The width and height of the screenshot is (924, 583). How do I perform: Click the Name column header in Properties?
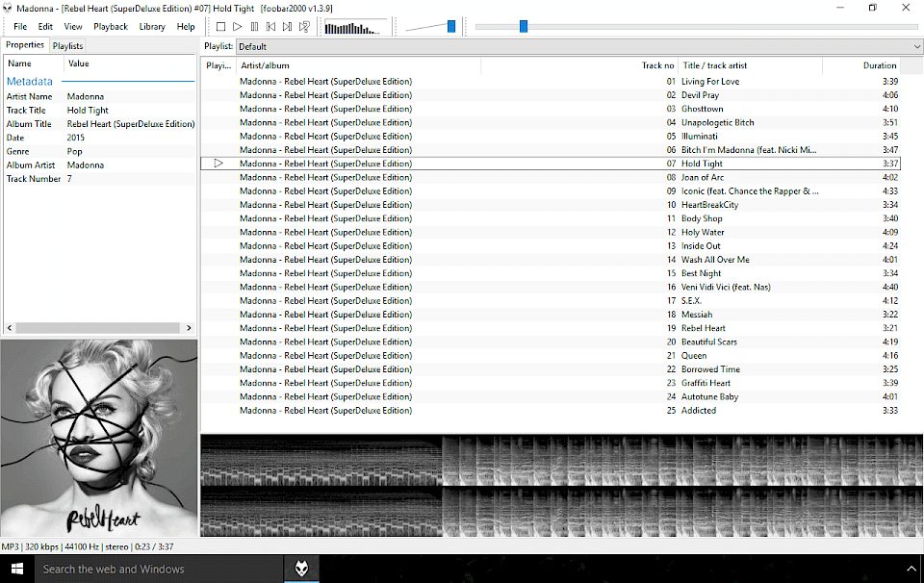pos(35,63)
